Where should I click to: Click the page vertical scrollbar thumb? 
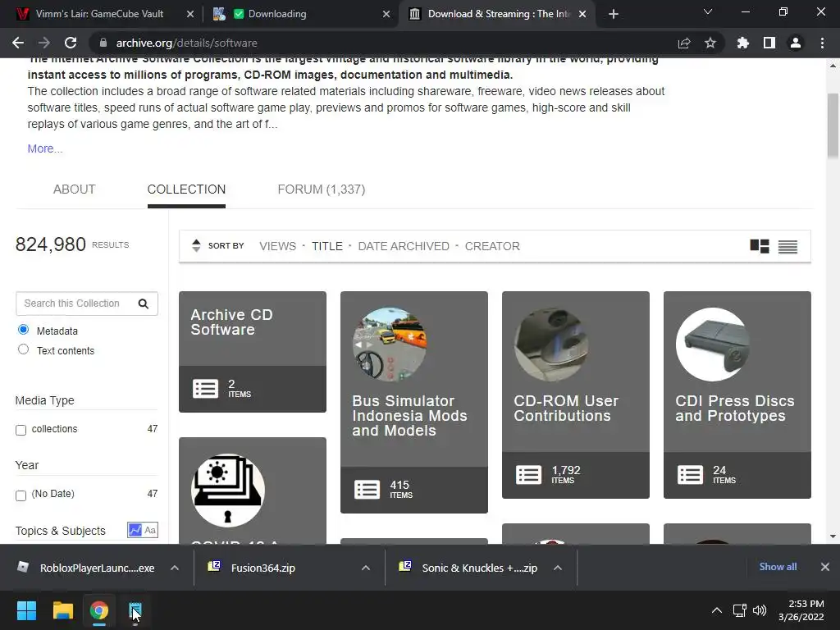tap(833, 126)
